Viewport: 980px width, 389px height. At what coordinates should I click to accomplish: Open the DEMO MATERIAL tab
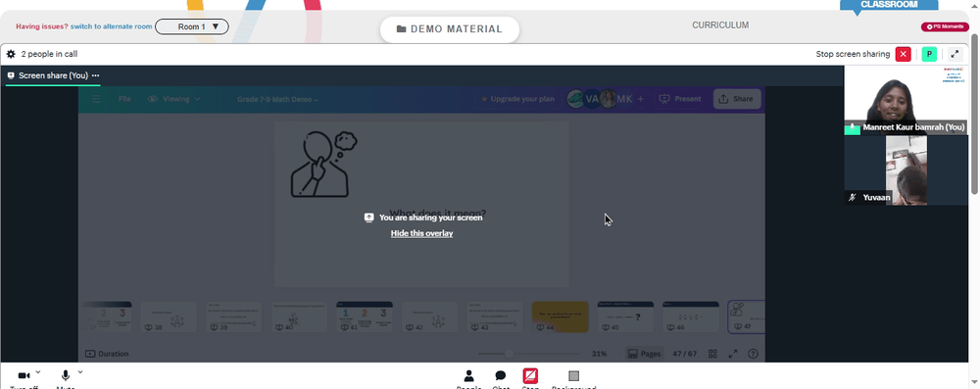(x=450, y=28)
